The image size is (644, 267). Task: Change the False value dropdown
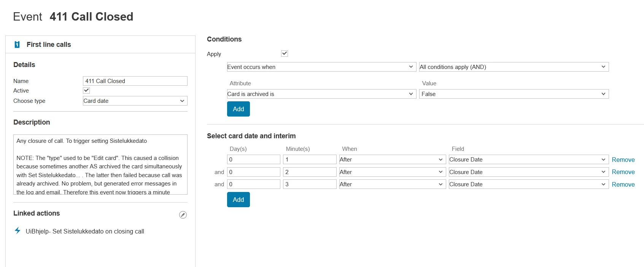tap(514, 94)
